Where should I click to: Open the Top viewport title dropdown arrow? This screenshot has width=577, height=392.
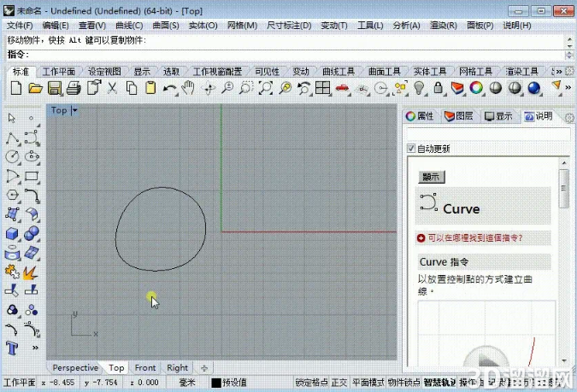[74, 110]
